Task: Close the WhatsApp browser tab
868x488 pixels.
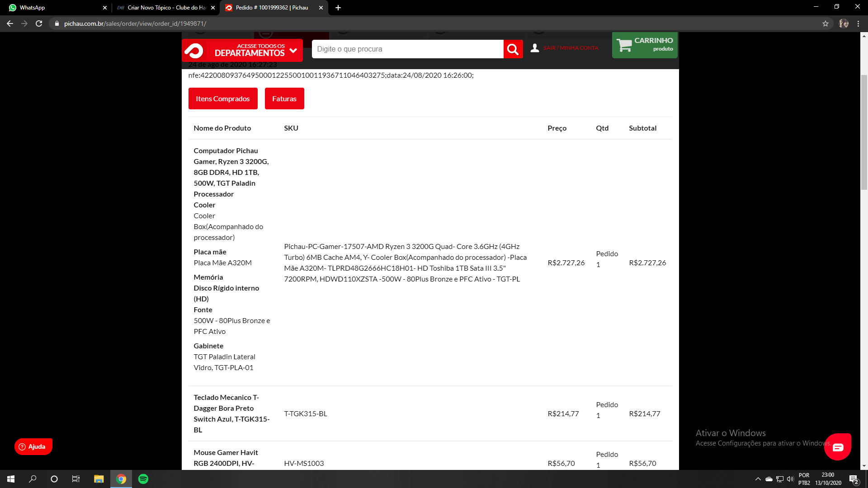Action: pyautogui.click(x=105, y=8)
